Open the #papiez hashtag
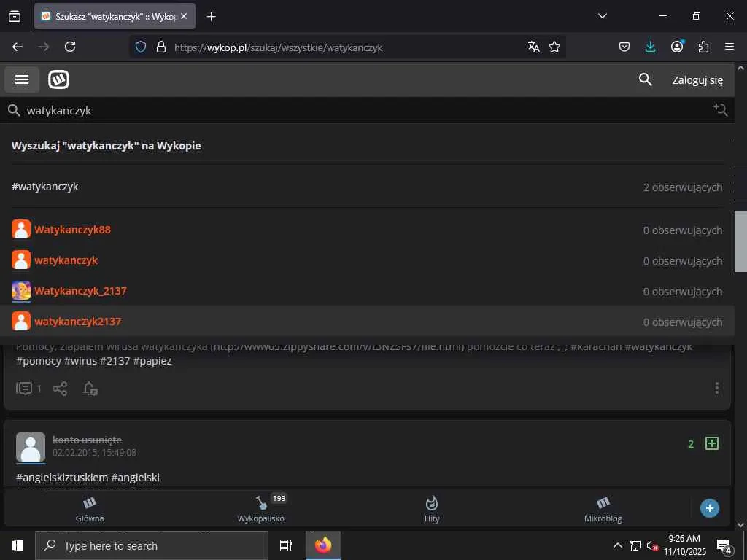 [x=152, y=361]
